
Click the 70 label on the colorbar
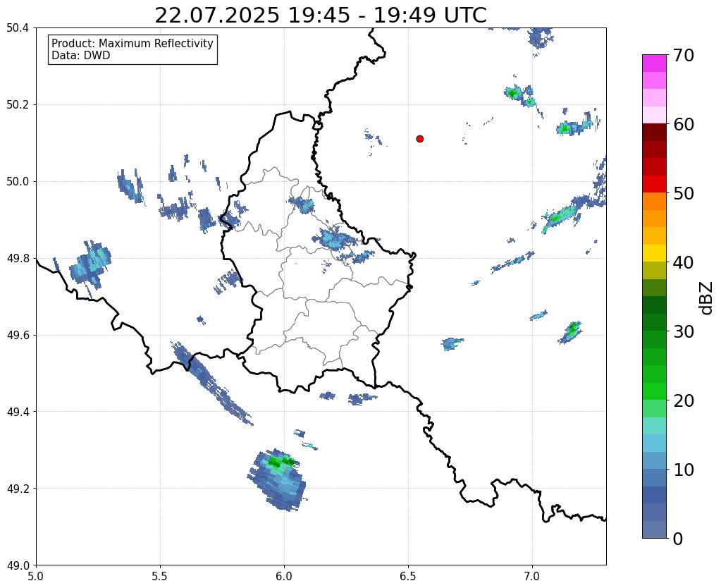click(684, 55)
